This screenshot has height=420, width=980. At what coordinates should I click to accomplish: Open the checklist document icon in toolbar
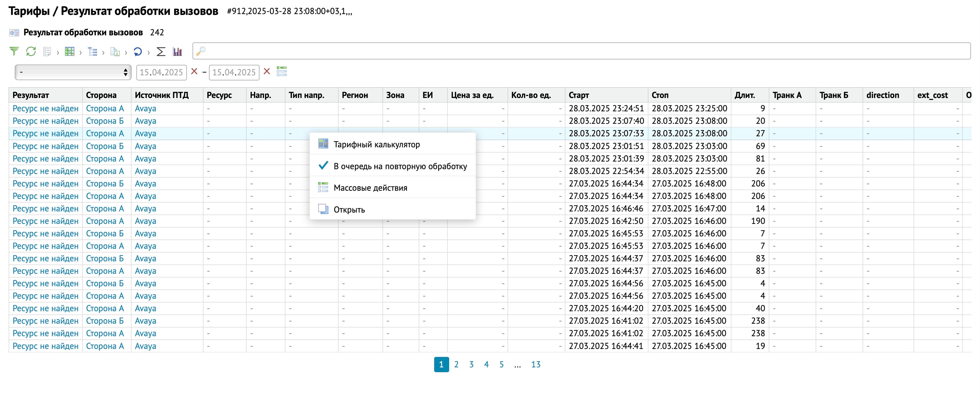coord(47,51)
